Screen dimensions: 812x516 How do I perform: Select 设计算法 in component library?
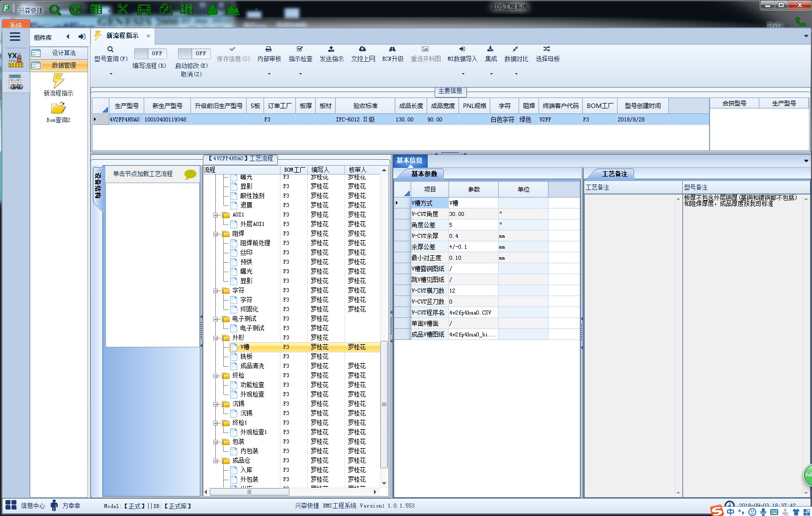tap(59, 53)
